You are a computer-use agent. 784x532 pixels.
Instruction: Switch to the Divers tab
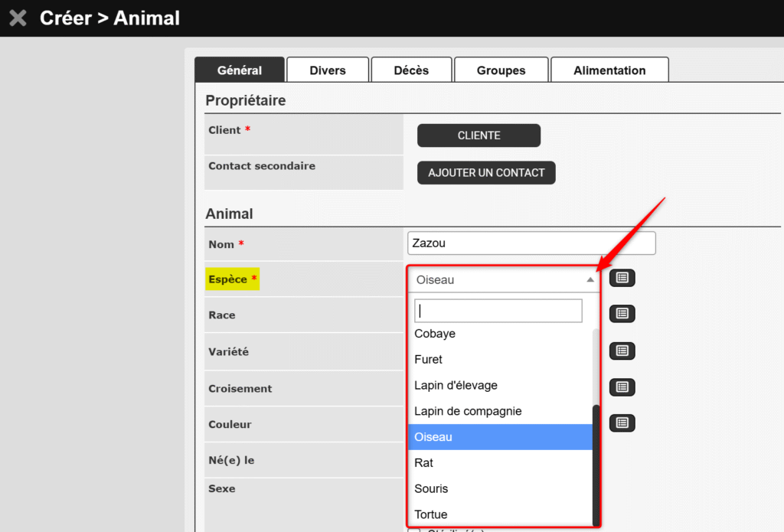pos(328,70)
